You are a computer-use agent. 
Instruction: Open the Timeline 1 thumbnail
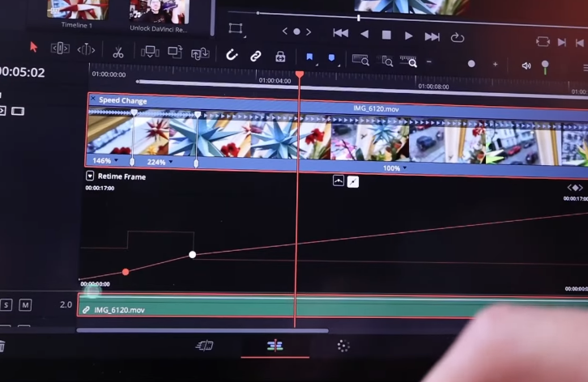77,10
